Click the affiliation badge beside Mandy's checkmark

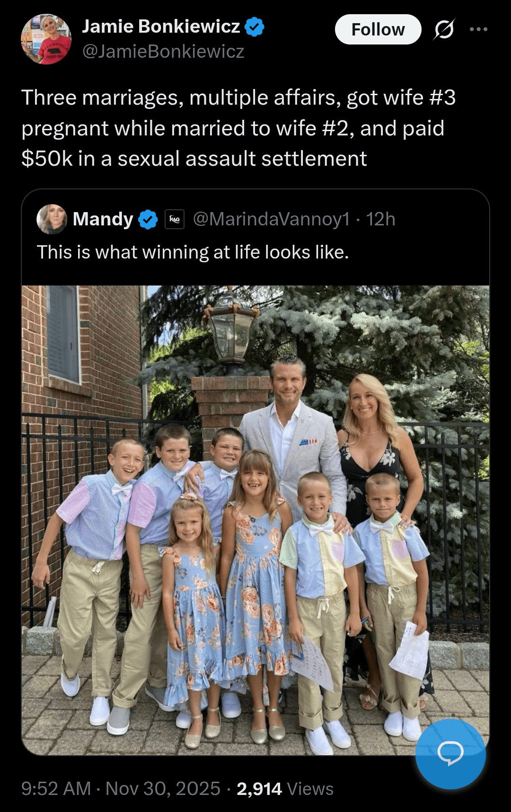tap(175, 219)
